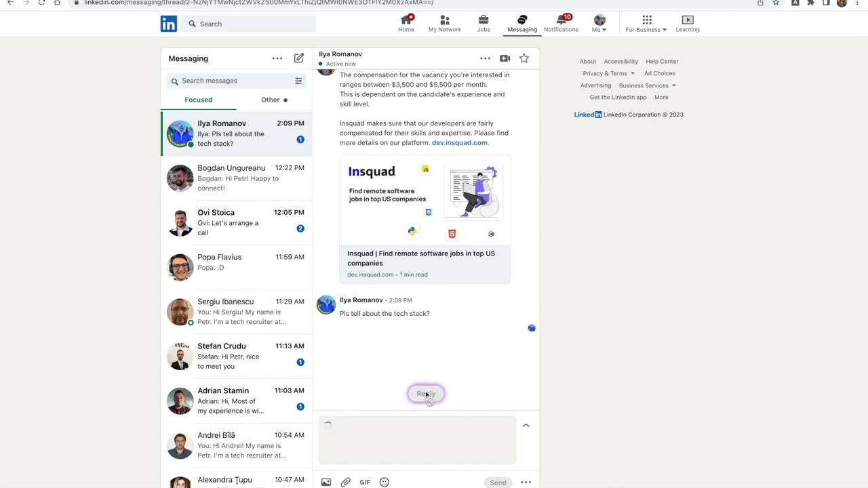Open the Help Center link
The image size is (868, 488).
[662, 62]
